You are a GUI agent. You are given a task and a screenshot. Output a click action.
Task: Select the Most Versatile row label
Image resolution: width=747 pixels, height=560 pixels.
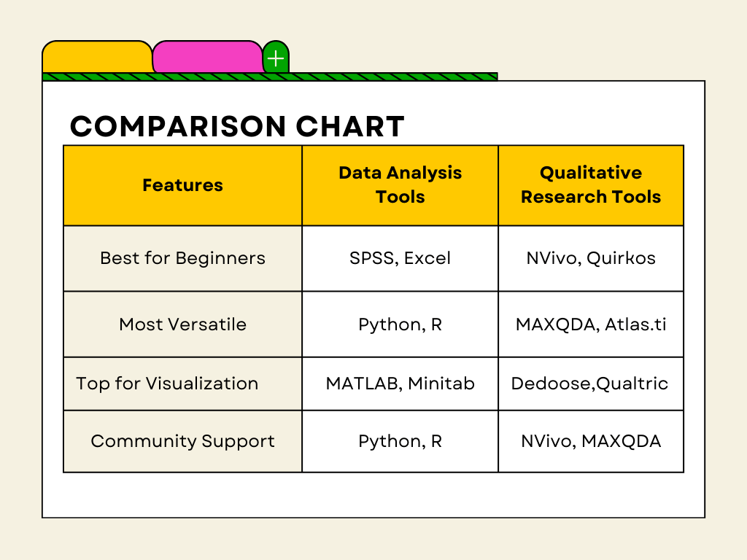182,324
